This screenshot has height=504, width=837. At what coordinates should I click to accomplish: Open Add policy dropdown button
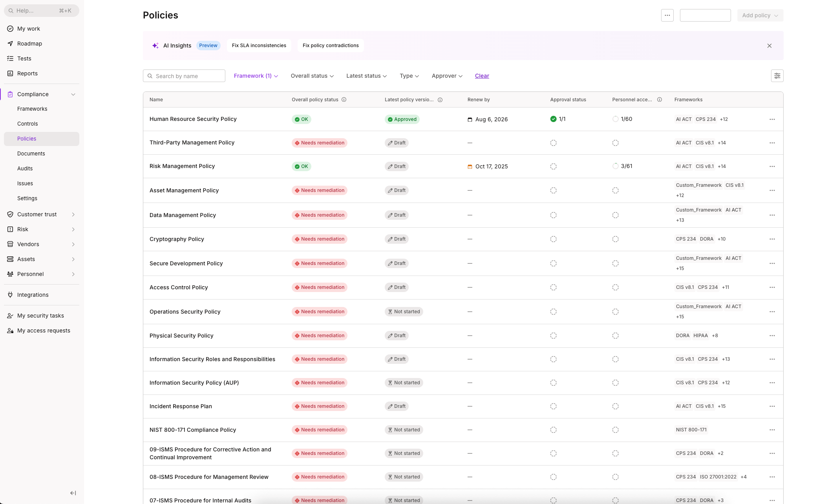coord(760,15)
